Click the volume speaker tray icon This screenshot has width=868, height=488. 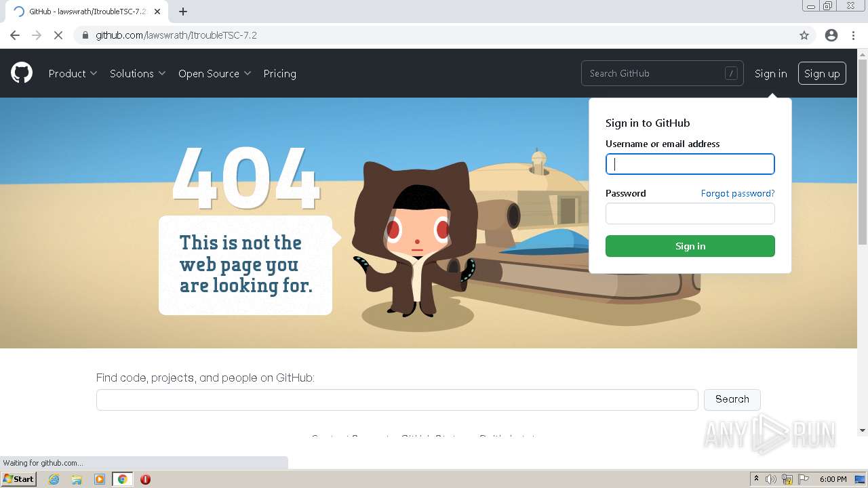[771, 479]
